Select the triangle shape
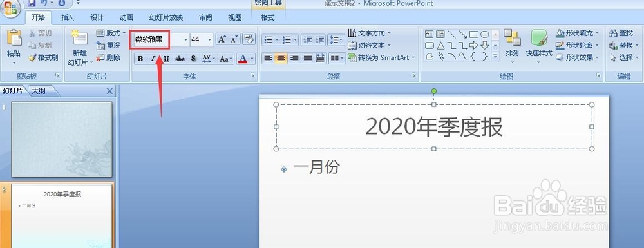 coord(440,45)
